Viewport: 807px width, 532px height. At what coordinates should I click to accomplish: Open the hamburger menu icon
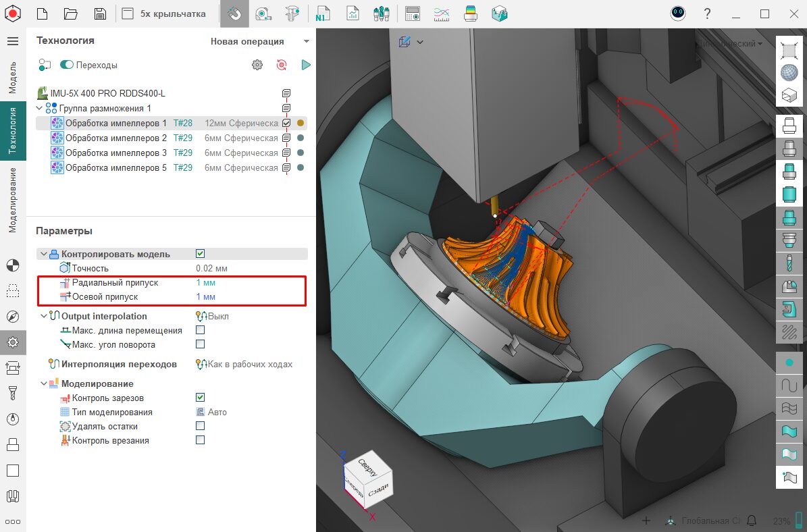click(x=13, y=41)
